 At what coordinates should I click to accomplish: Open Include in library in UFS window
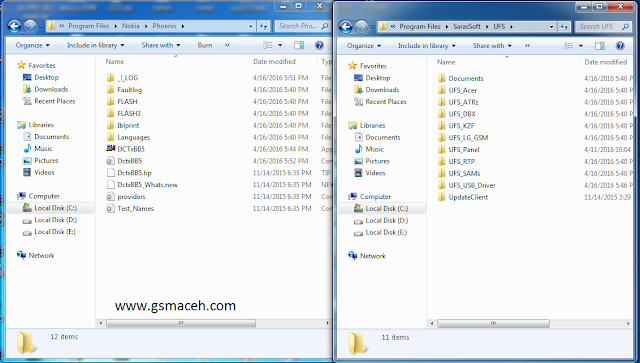click(x=427, y=46)
